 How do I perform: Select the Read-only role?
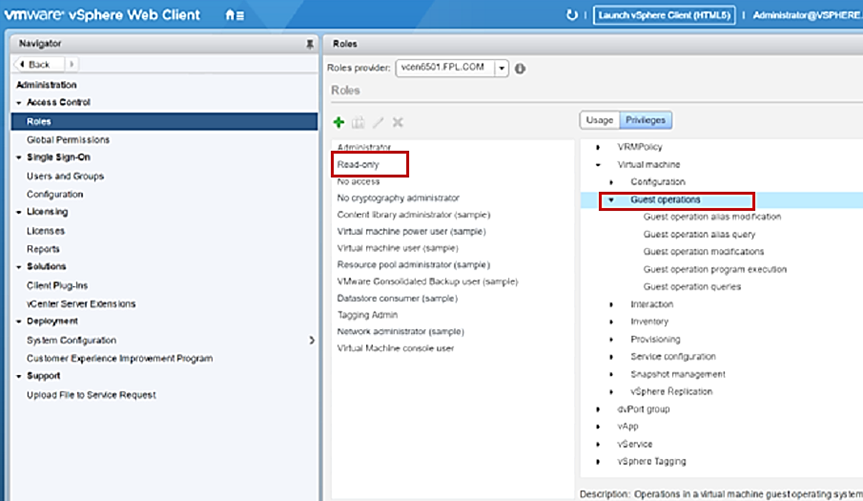point(358,164)
